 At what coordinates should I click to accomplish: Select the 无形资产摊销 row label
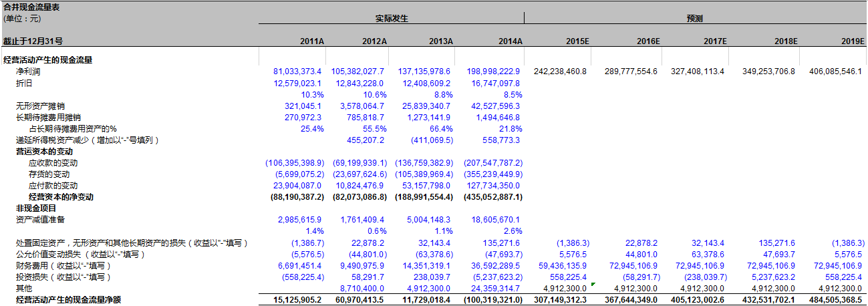click(x=40, y=106)
